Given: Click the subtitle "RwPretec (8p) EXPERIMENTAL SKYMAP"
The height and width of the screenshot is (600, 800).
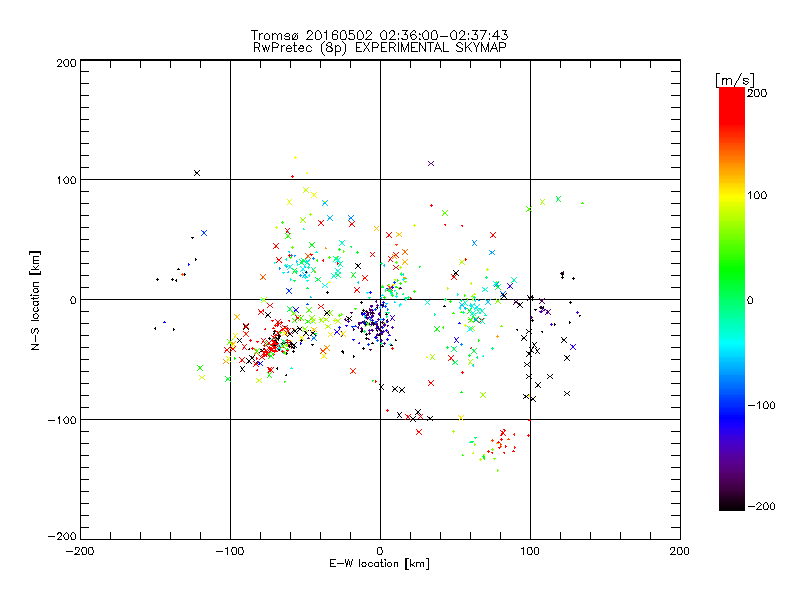Looking at the screenshot, I should click(x=380, y=48).
